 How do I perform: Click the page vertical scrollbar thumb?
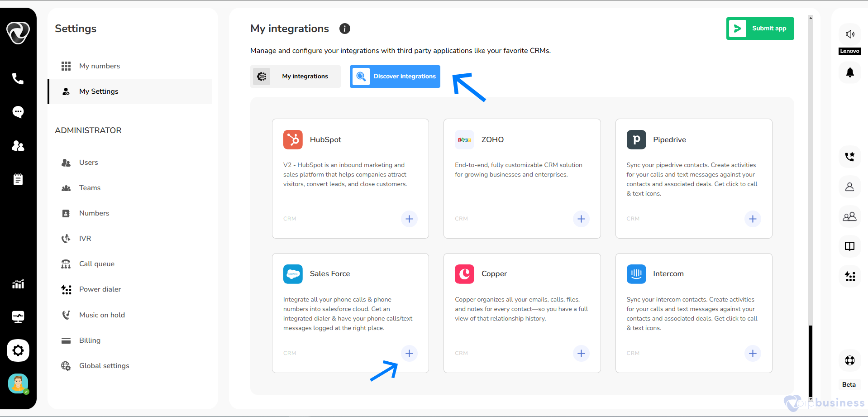point(811,362)
